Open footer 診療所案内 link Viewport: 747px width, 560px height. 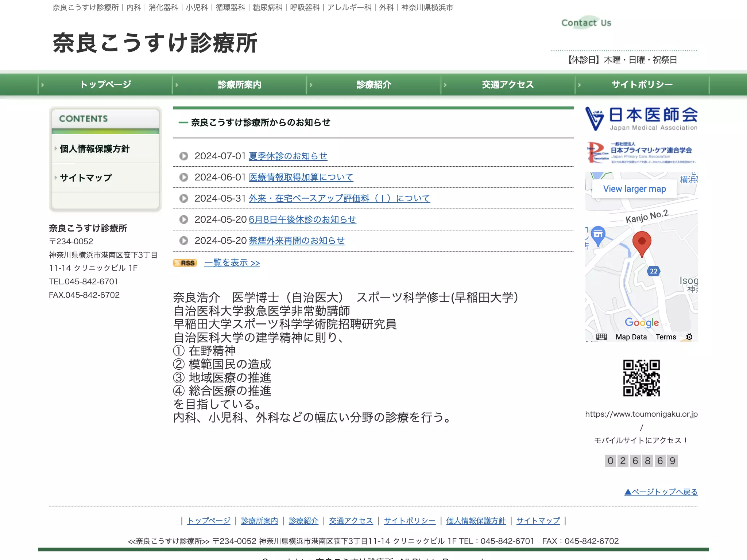click(259, 521)
